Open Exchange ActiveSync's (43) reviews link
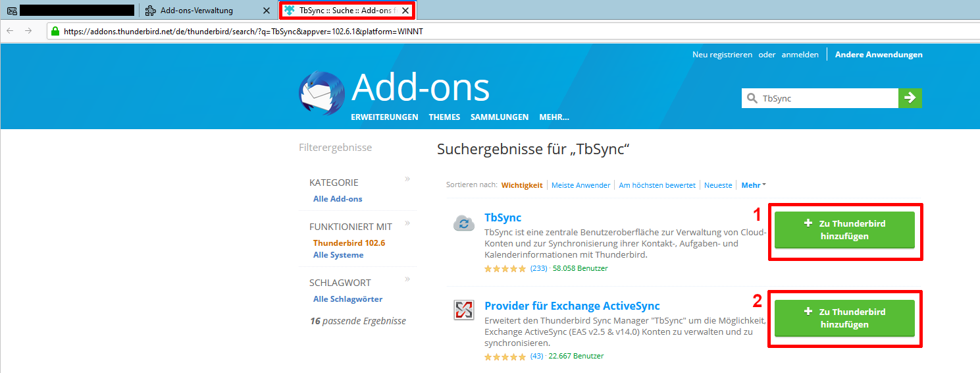 (x=536, y=356)
